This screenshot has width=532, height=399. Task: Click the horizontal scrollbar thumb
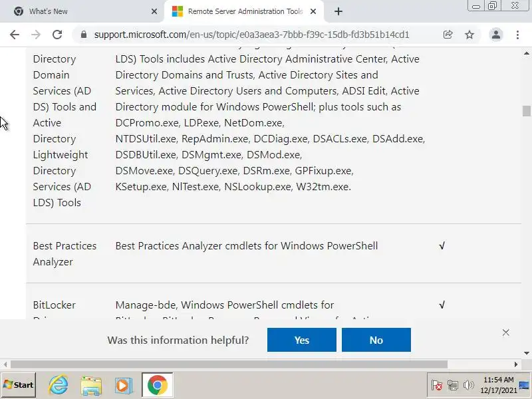(x=229, y=364)
